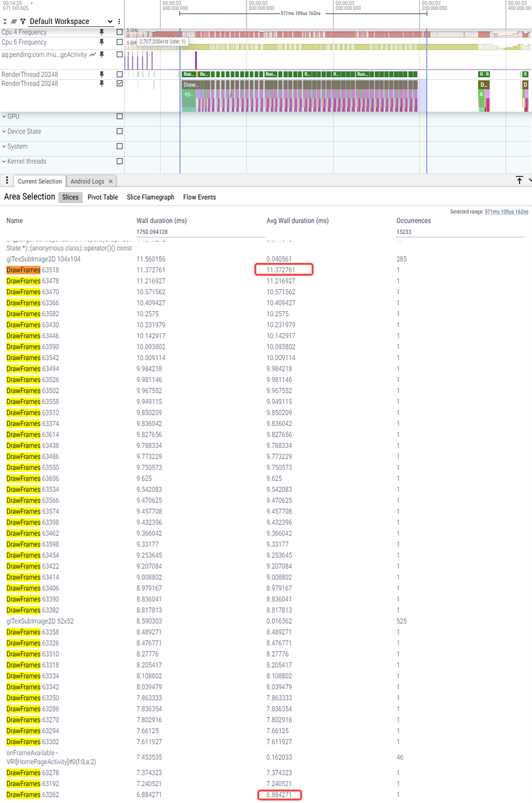
Task: Open the Pivot Table view
Action: click(103, 197)
